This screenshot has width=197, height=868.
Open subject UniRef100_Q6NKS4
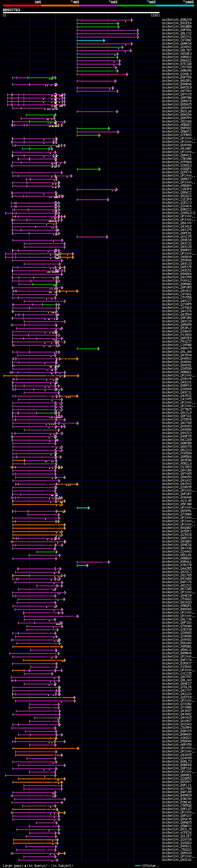click(x=177, y=43)
